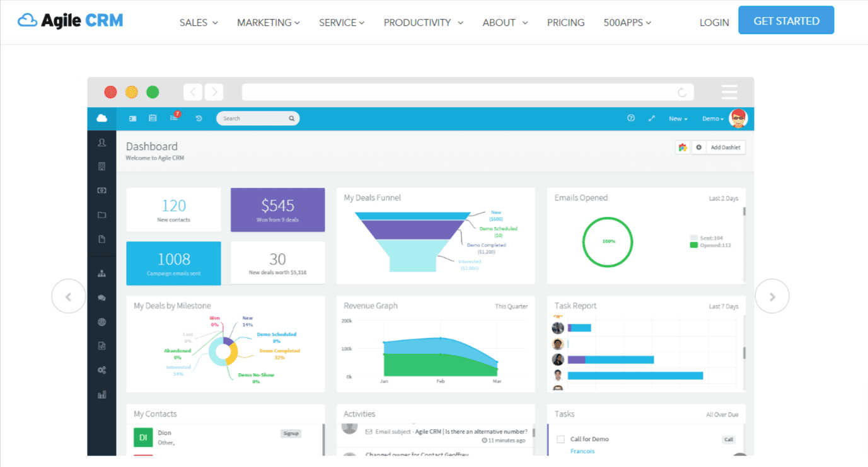This screenshot has height=467, width=868.
Task: Click the green 100% emails opened ring
Action: pyautogui.click(x=608, y=241)
